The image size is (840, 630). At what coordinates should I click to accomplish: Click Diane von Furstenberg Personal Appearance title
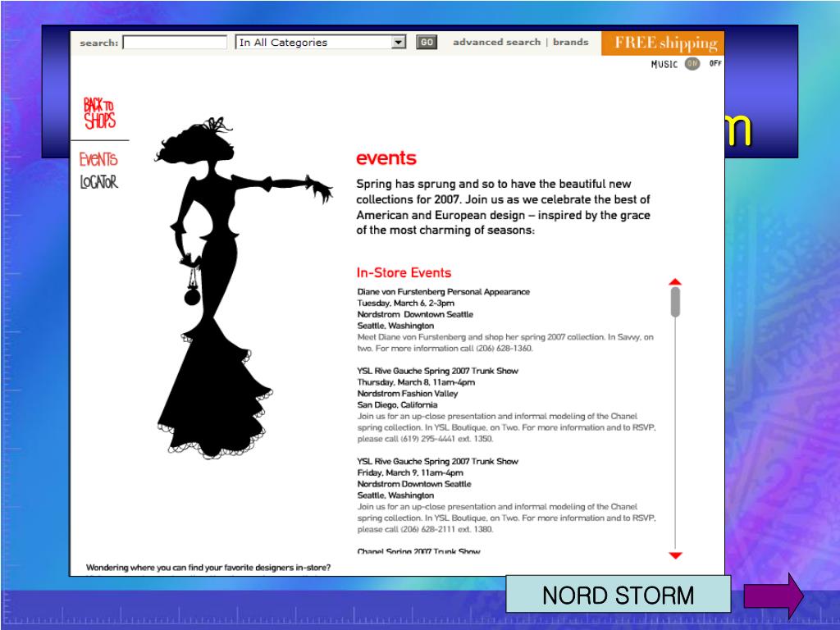[x=444, y=292]
